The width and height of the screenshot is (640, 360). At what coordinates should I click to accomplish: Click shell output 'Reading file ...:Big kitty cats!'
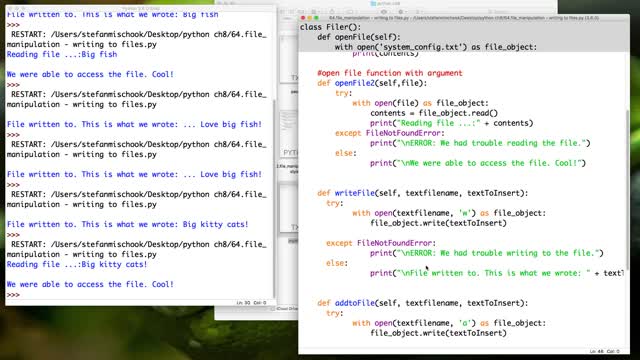(x=77, y=264)
